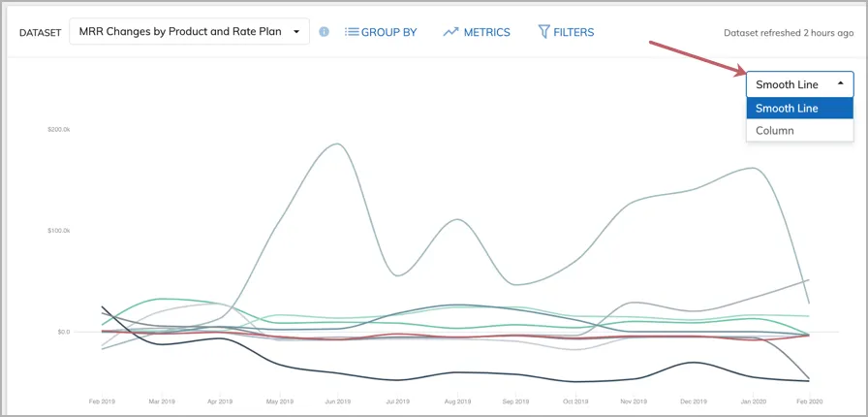Image resolution: width=868 pixels, height=417 pixels.
Task: Click the Oct 2019 axis label
Action: pos(575,401)
